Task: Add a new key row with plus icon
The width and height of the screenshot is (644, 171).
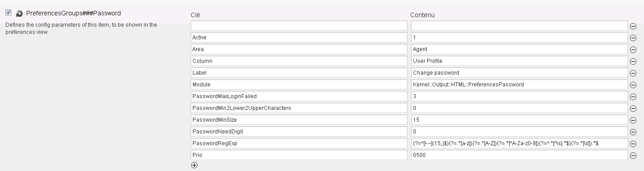Action: click(x=194, y=165)
